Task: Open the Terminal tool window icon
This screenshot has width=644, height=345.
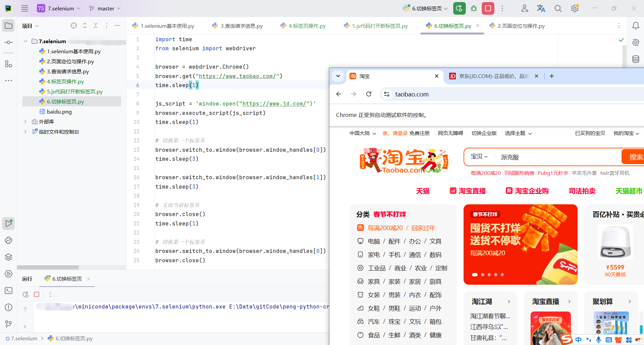Action: [x=9, y=290]
